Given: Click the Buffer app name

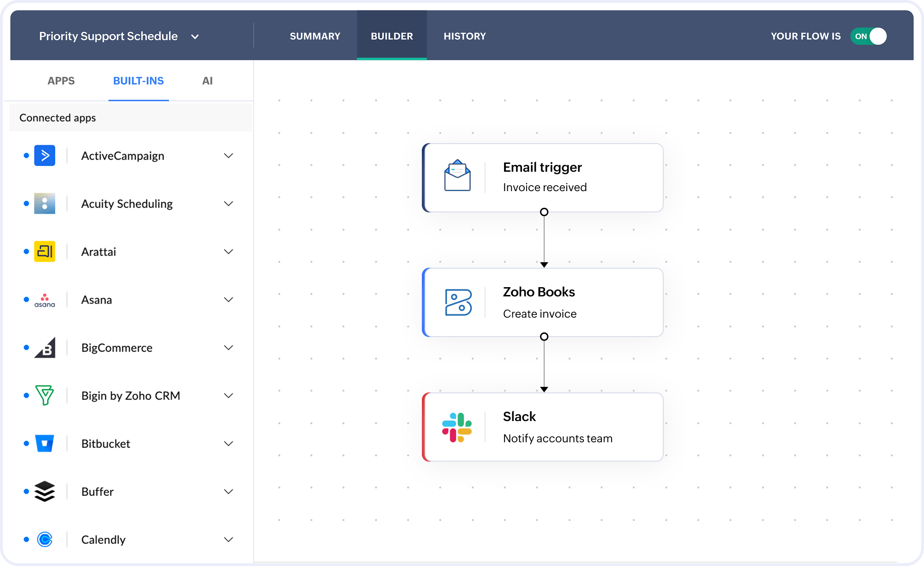Looking at the screenshot, I should [97, 492].
